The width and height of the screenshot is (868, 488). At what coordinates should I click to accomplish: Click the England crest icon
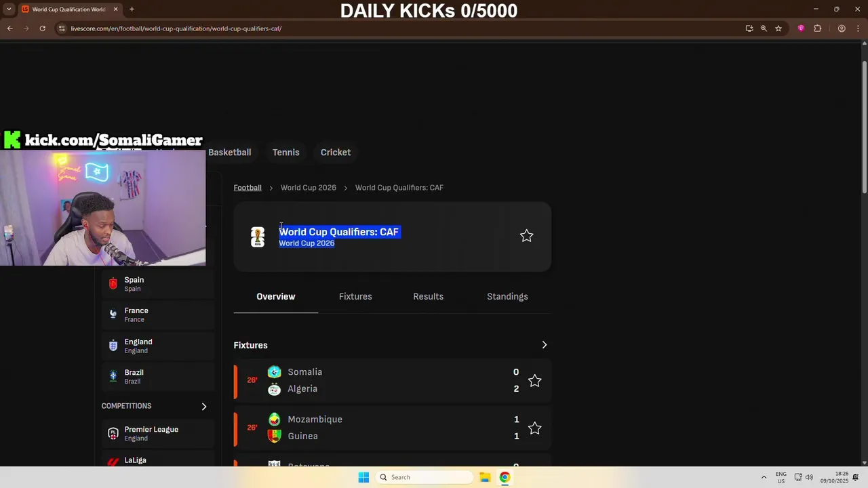pos(113,346)
